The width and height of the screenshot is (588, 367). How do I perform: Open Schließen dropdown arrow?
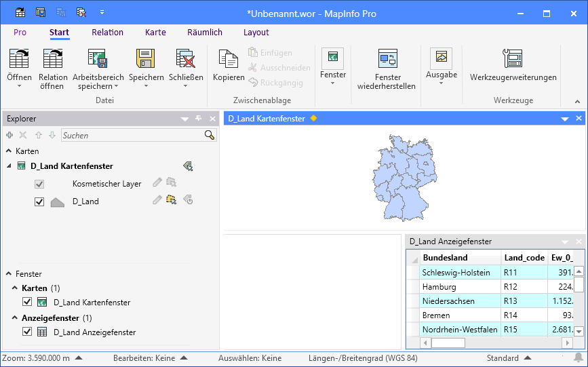click(x=186, y=86)
